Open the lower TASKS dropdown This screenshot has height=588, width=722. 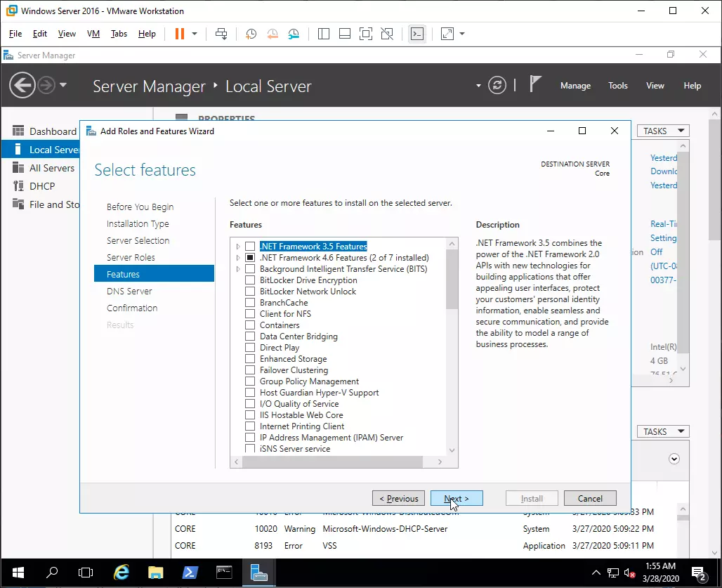(x=663, y=431)
